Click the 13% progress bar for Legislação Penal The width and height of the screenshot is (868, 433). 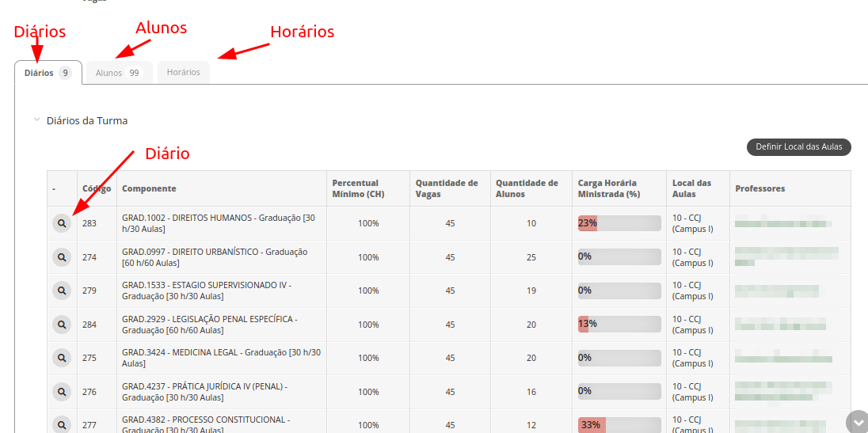pyautogui.click(x=619, y=324)
